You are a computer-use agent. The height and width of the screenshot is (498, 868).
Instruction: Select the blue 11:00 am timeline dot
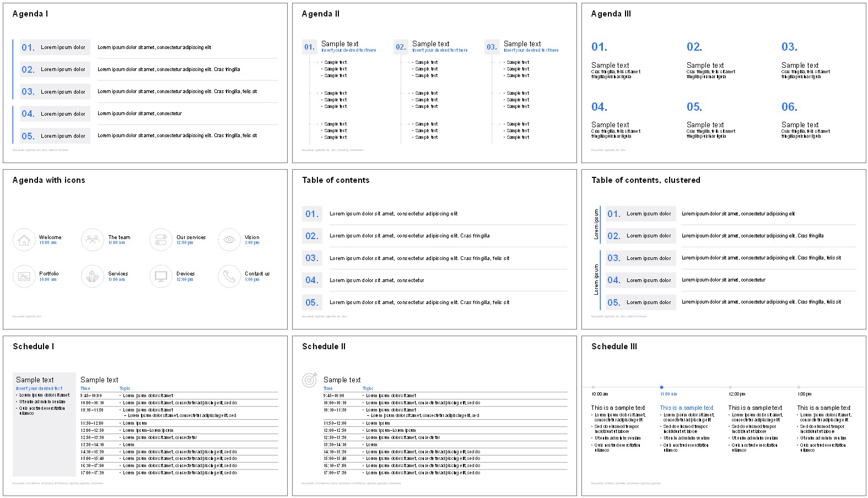click(x=661, y=387)
